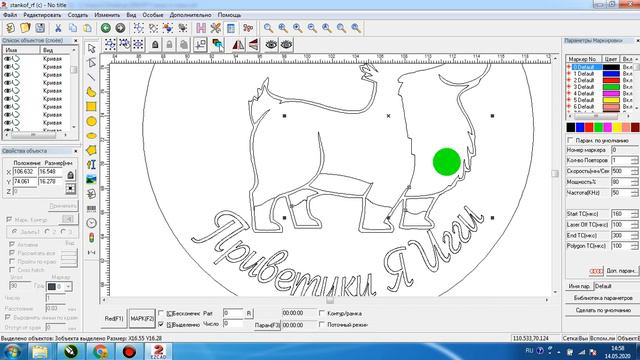
Task: Open the Файл menu
Action: coord(10,15)
